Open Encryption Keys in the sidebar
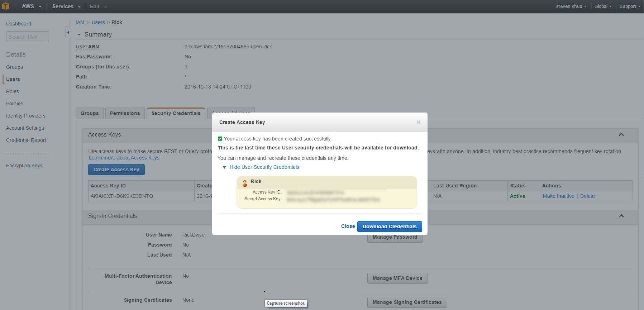 point(24,166)
